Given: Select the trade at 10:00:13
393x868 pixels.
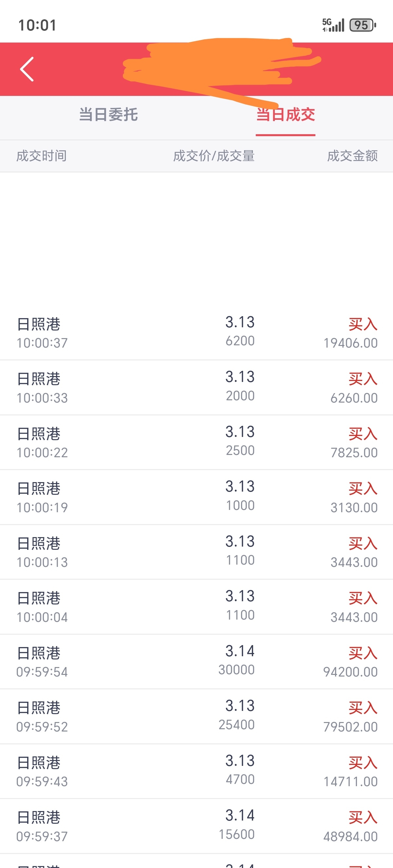Looking at the screenshot, I should tap(196, 552).
